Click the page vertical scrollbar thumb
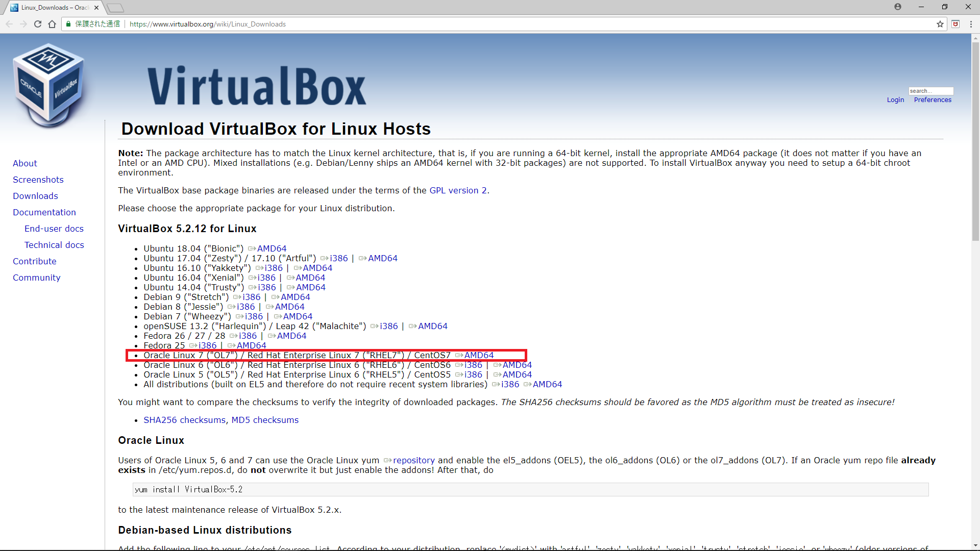 click(x=975, y=140)
